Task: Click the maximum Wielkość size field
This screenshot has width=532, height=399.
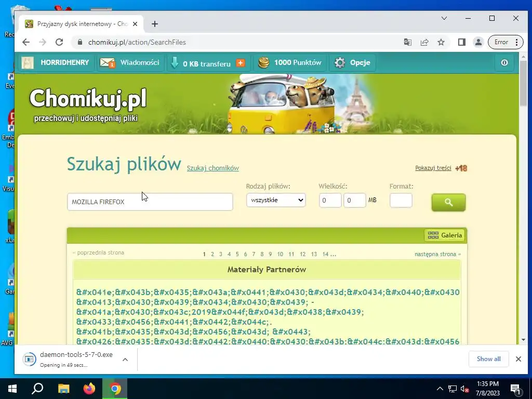Action: pos(354,201)
